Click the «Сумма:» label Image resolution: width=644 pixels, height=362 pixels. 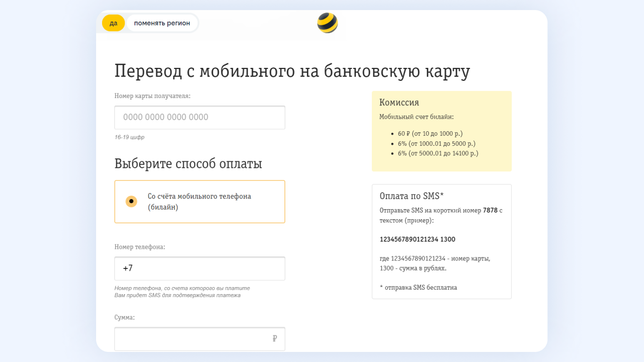[x=125, y=317]
